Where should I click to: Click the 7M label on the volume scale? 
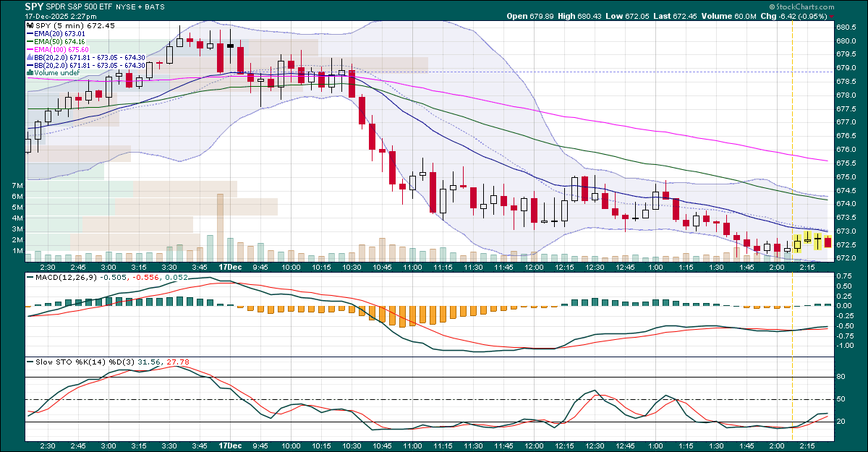point(18,186)
